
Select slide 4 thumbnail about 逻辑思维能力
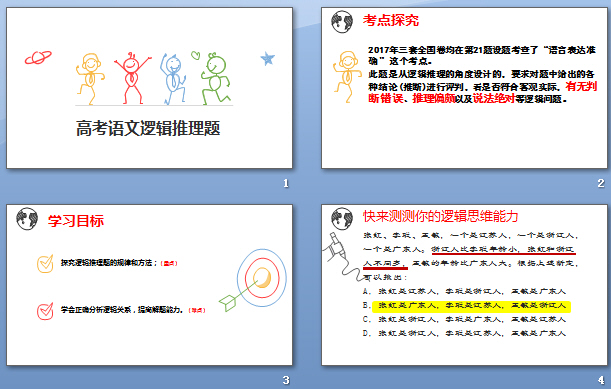pos(464,285)
